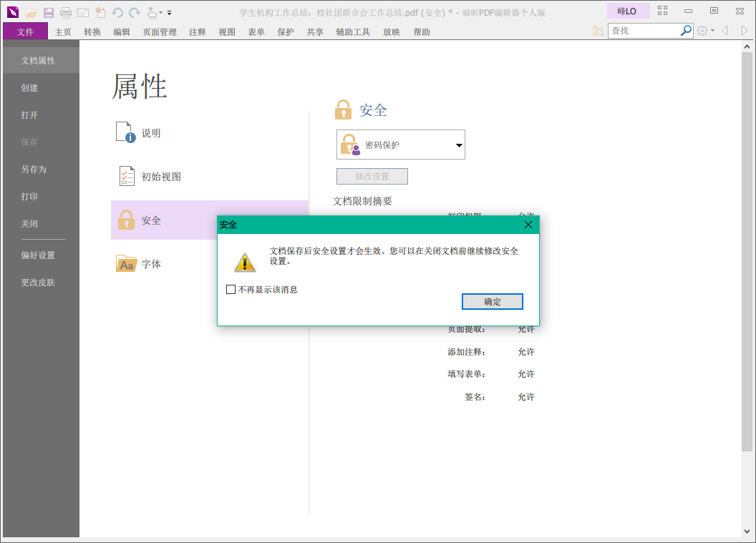This screenshot has height=543, width=756.
Task: Click the new blank document icon
Action: point(100,13)
